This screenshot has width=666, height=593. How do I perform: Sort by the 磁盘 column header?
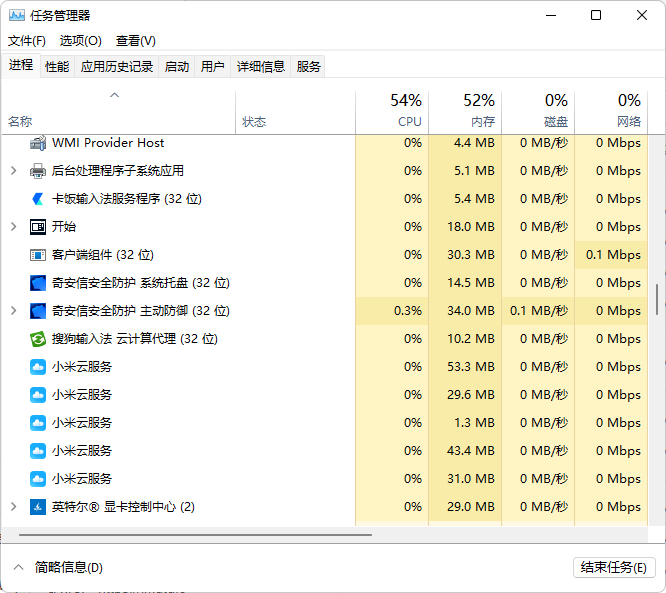[x=538, y=112]
